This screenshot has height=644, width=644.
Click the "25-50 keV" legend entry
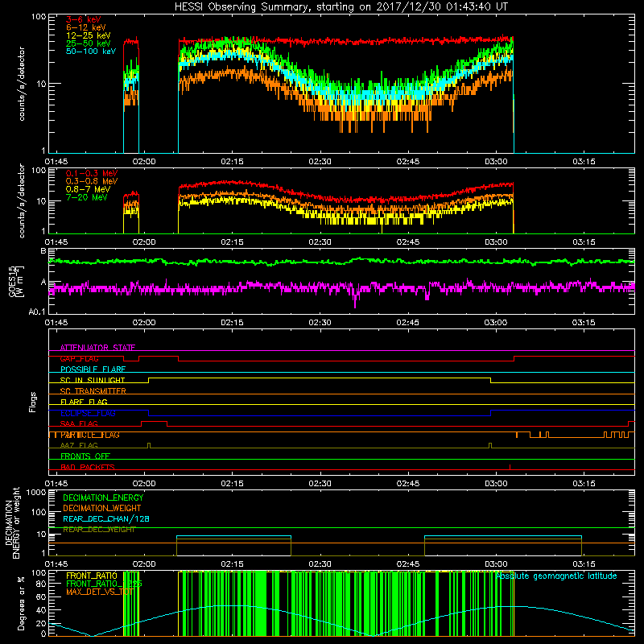click(x=89, y=43)
